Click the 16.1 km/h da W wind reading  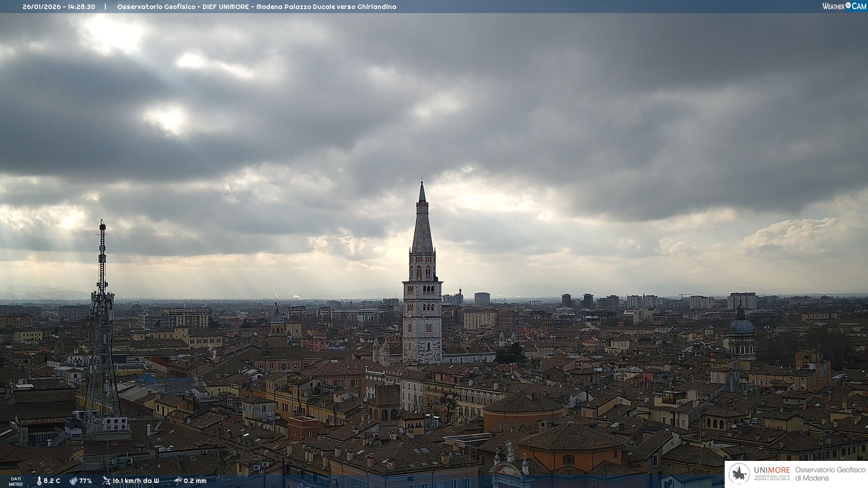[136, 481]
